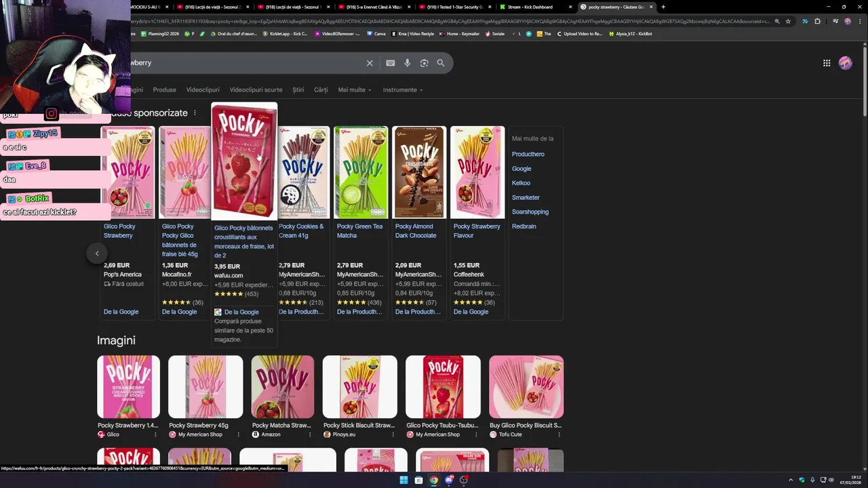The image size is (868, 488).
Task: Open Chrome three-dot menu
Action: pos(860,21)
